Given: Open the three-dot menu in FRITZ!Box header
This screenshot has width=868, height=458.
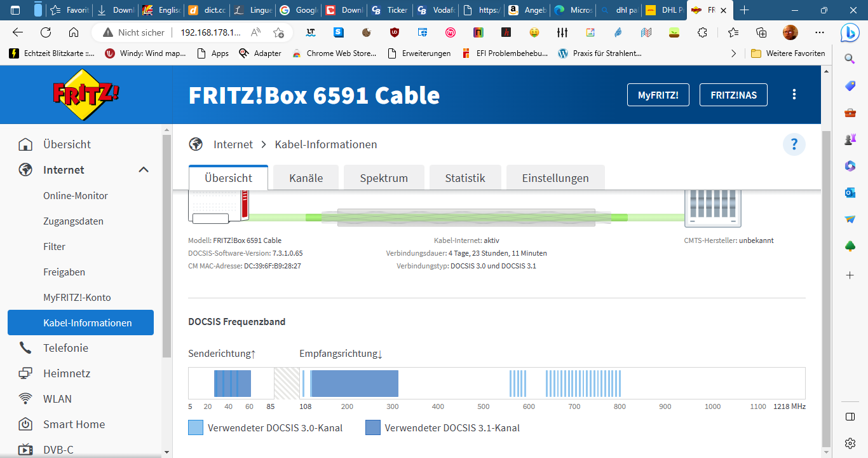Looking at the screenshot, I should [794, 95].
